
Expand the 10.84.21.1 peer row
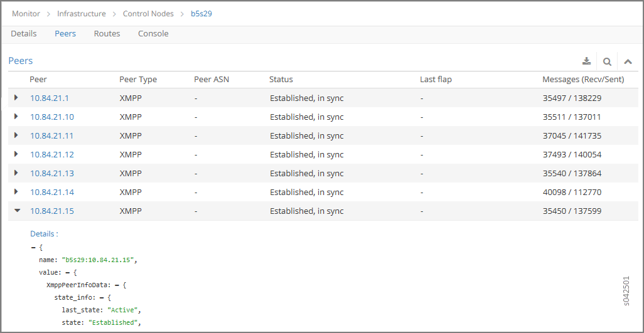pos(16,98)
